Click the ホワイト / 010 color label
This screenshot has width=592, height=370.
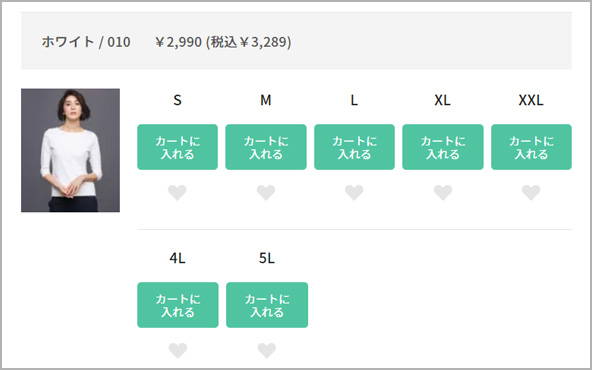(86, 42)
